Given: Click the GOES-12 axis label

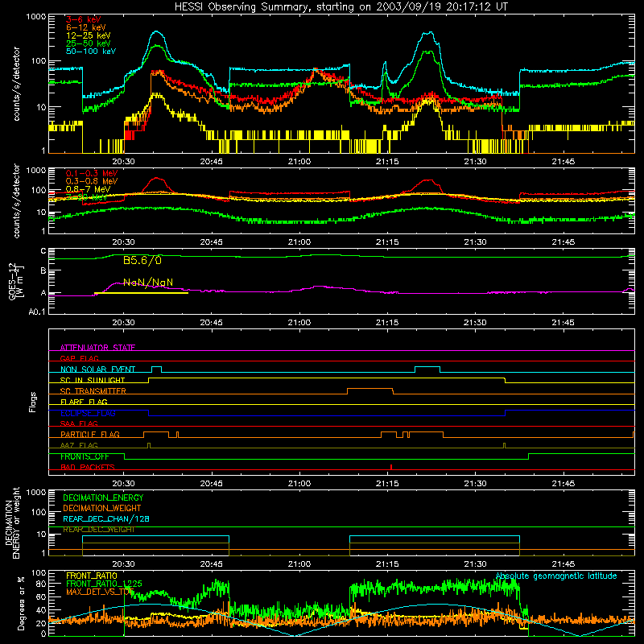Looking at the screenshot, I should 15,281.
